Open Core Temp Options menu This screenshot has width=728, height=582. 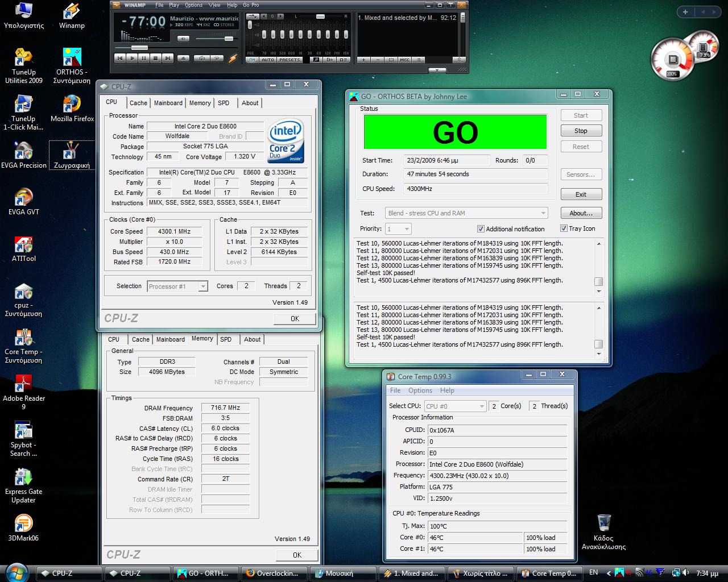coord(420,390)
